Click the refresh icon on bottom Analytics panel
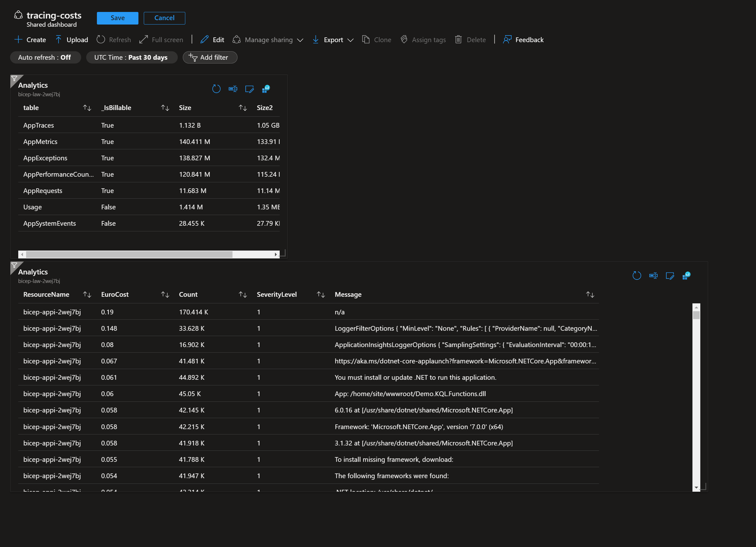Viewport: 756px width, 547px height. click(637, 276)
